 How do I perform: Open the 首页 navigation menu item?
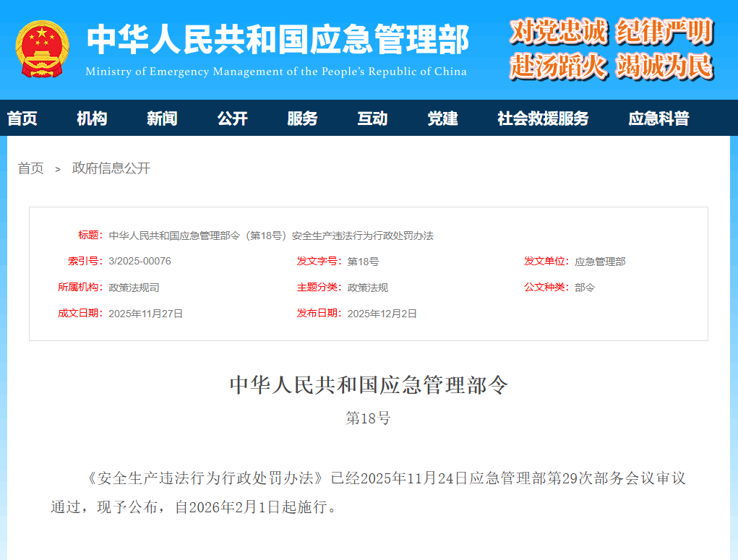point(22,119)
